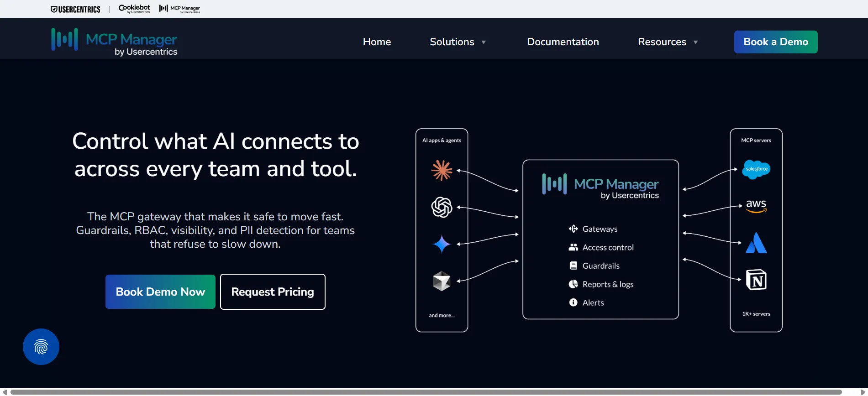Click the MCP Manager diagram logo

(x=600, y=186)
